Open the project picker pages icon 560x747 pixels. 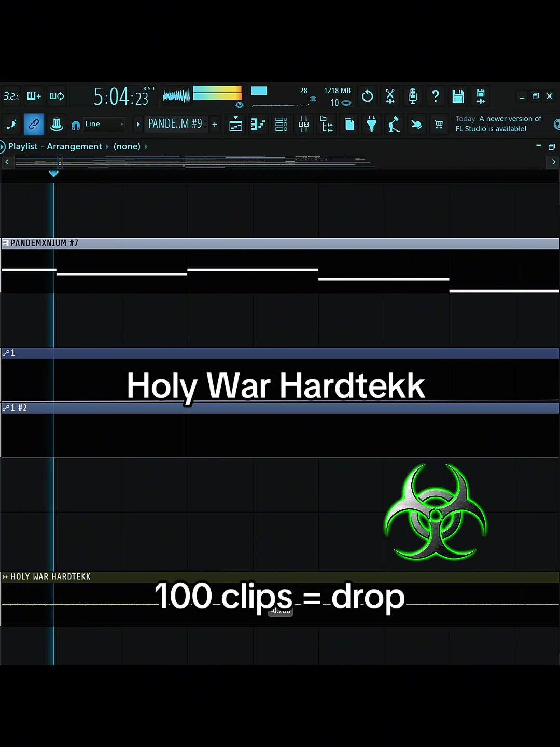[349, 125]
